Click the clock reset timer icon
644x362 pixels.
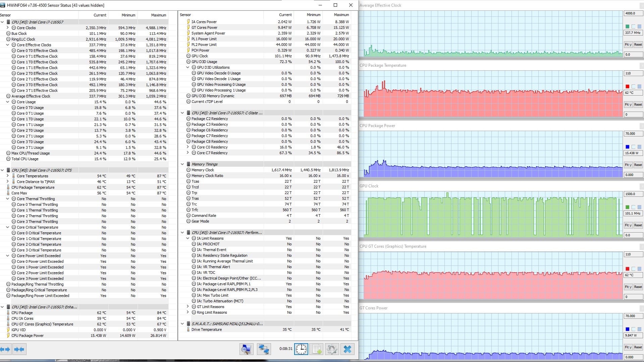point(301,349)
